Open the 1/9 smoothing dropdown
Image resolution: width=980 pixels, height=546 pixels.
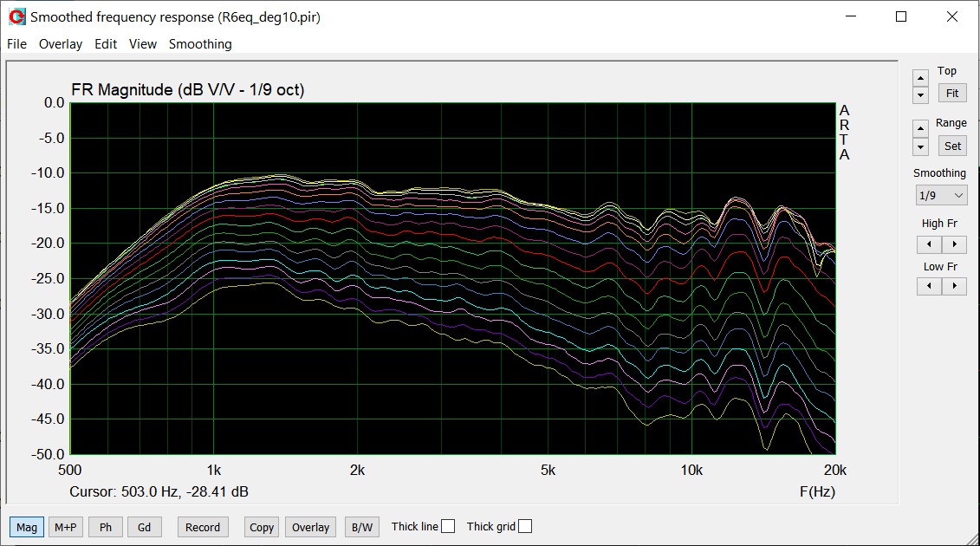941,195
